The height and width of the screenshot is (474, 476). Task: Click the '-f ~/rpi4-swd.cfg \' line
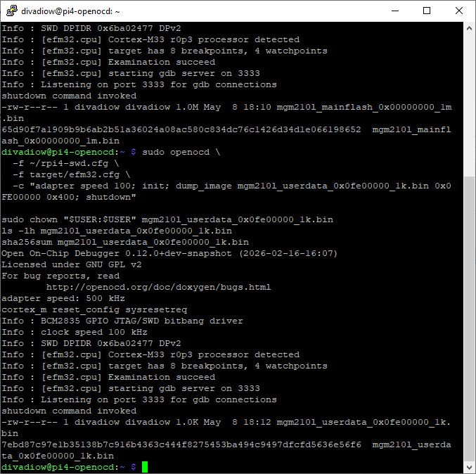pyautogui.click(x=66, y=163)
